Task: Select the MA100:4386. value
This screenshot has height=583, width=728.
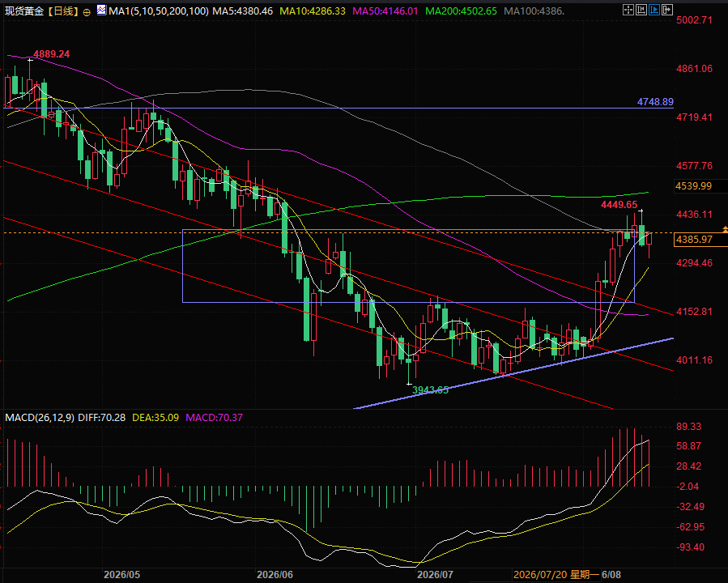Action: 534,11
